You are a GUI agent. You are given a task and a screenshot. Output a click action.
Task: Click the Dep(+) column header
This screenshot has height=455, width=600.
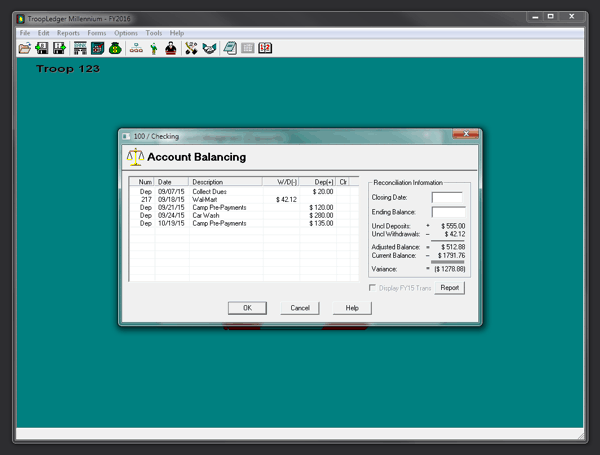[317, 182]
